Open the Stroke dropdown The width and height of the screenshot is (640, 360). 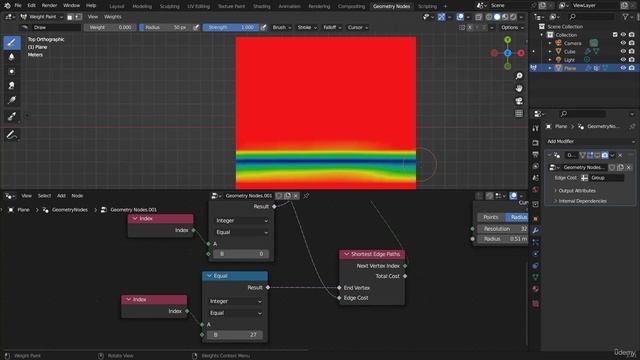(x=307, y=27)
